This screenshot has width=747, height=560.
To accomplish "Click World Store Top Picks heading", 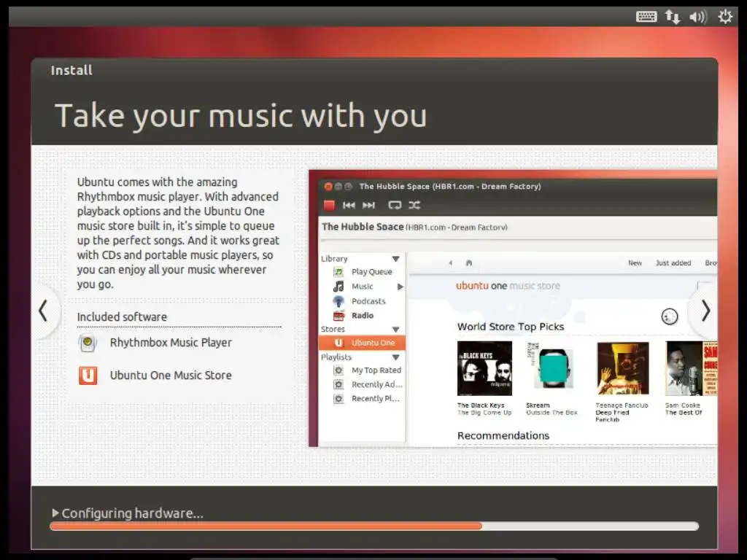I will pos(511,327).
